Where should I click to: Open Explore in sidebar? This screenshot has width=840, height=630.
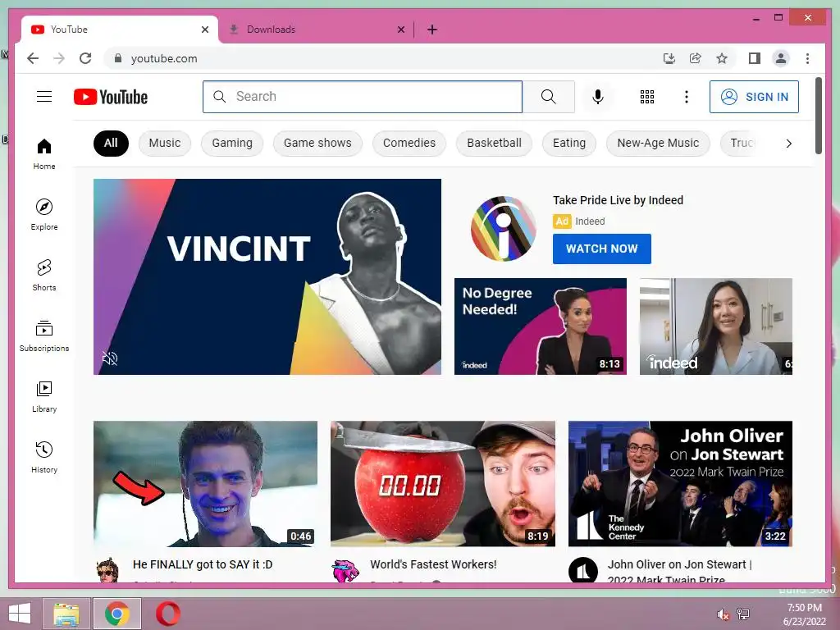44,215
